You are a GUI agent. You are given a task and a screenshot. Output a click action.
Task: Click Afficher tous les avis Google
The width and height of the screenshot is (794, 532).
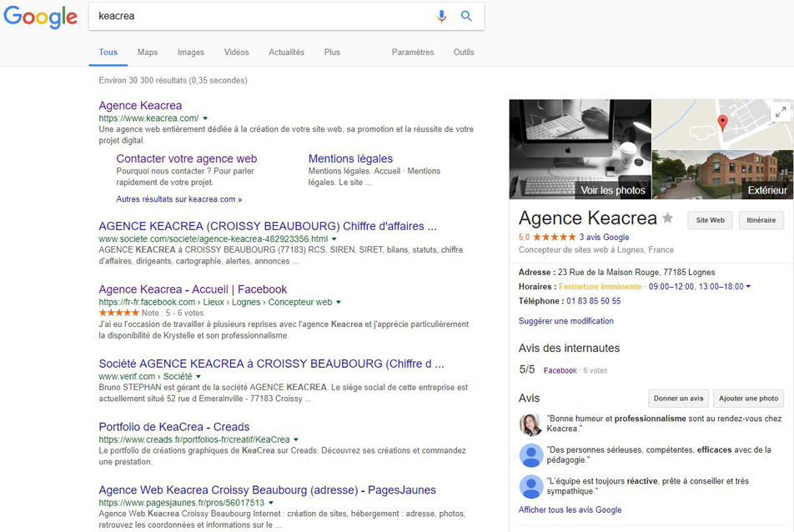(570, 509)
